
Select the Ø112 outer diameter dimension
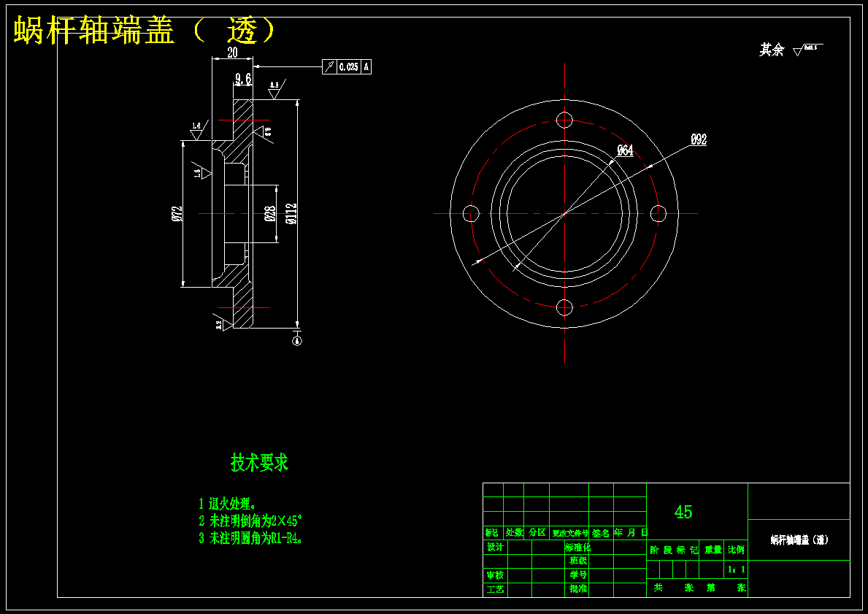(x=291, y=214)
